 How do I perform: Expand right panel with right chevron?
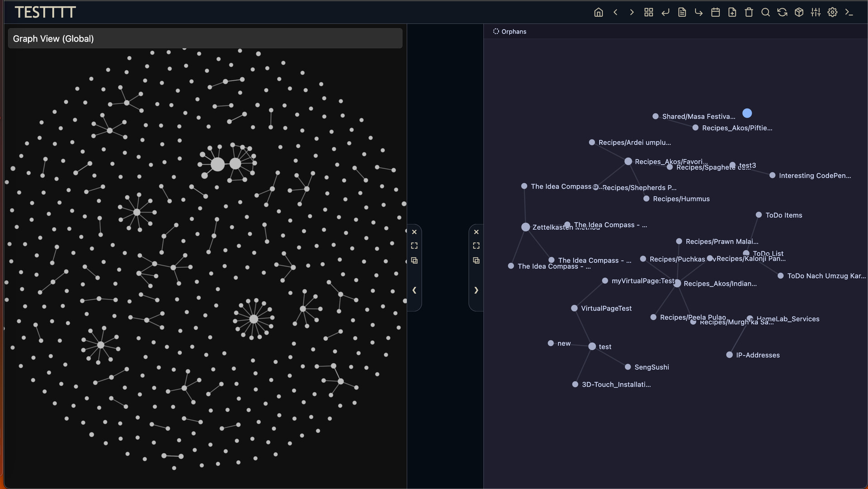(x=476, y=290)
